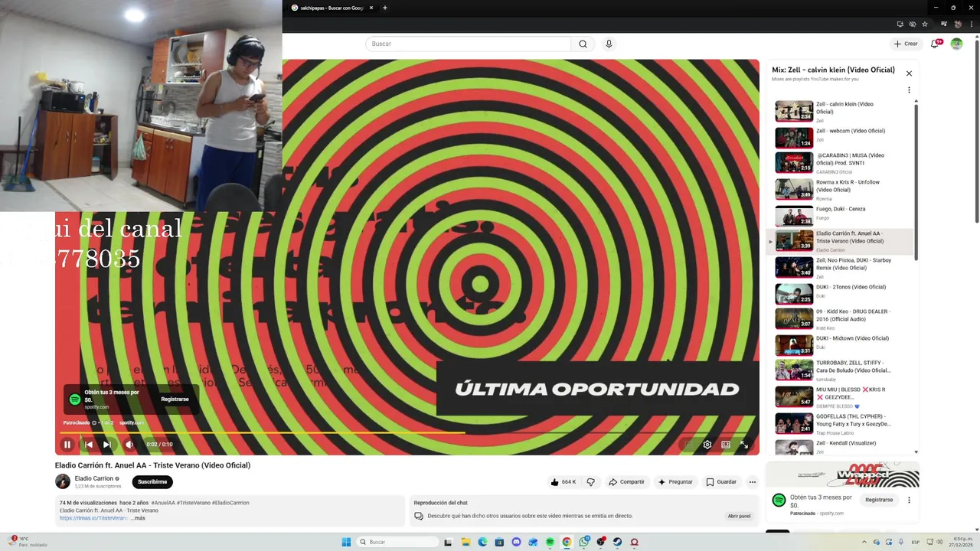Activate voice search microphone
The width and height of the screenshot is (980, 551).
click(609, 44)
